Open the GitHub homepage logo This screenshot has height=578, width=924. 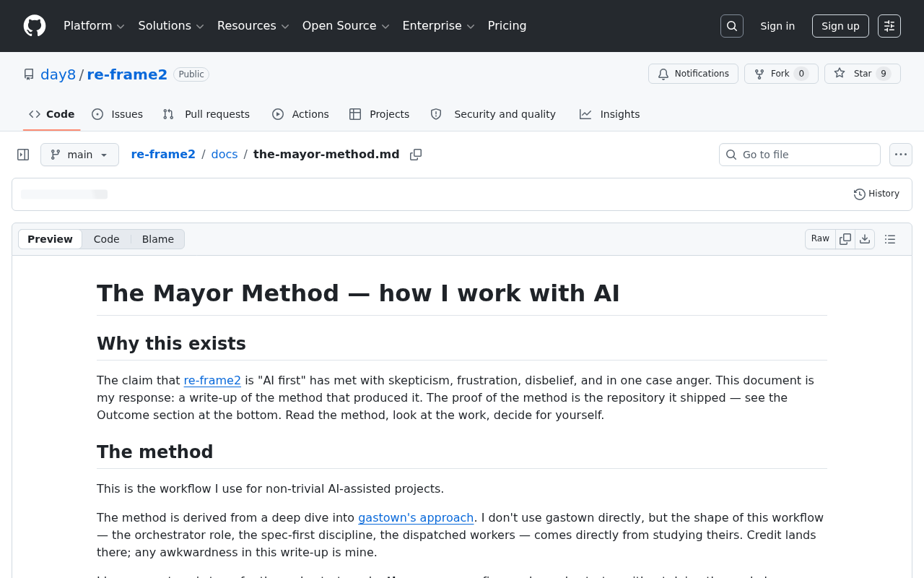click(x=35, y=26)
